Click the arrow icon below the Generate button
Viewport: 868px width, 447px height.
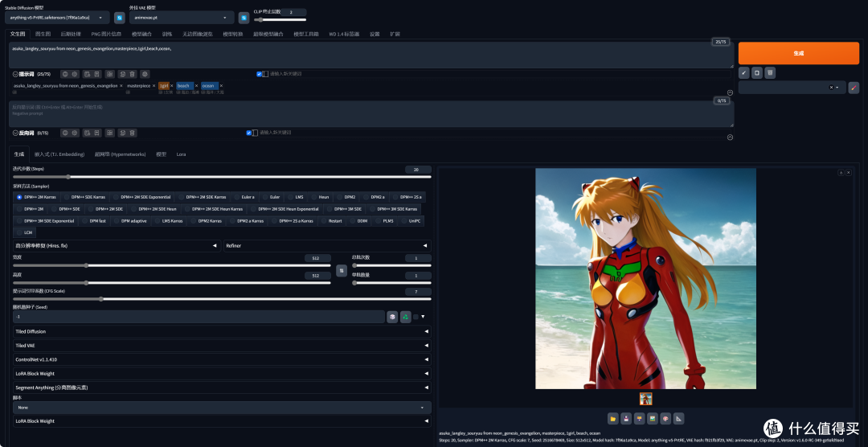click(x=744, y=72)
